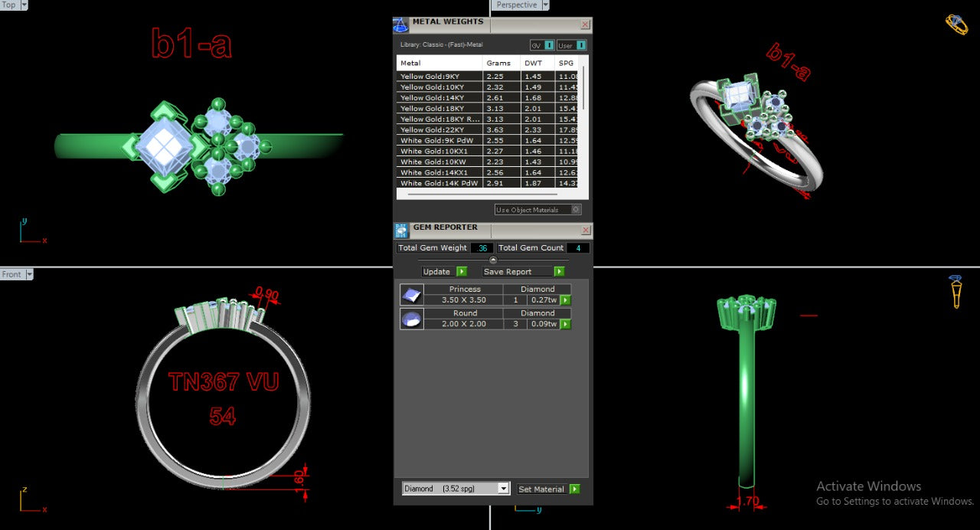Select the White Gold:14KX1 row
The image size is (980, 530).
(x=487, y=173)
